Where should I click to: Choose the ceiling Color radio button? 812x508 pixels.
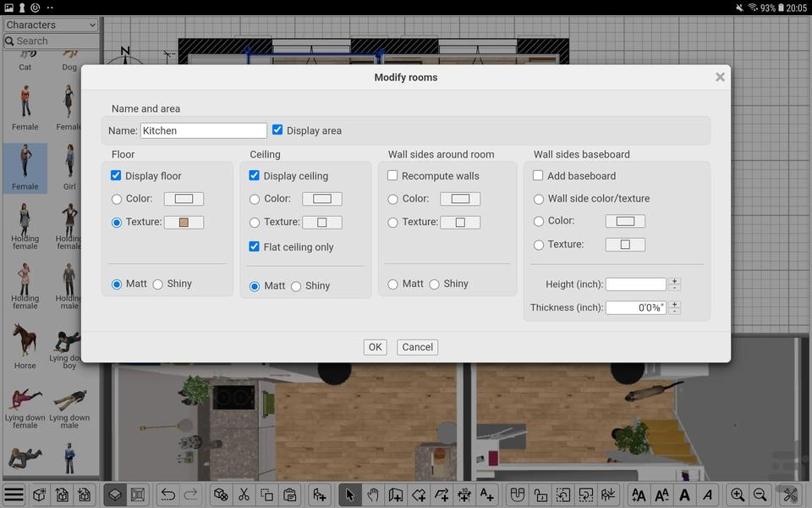[x=255, y=199]
